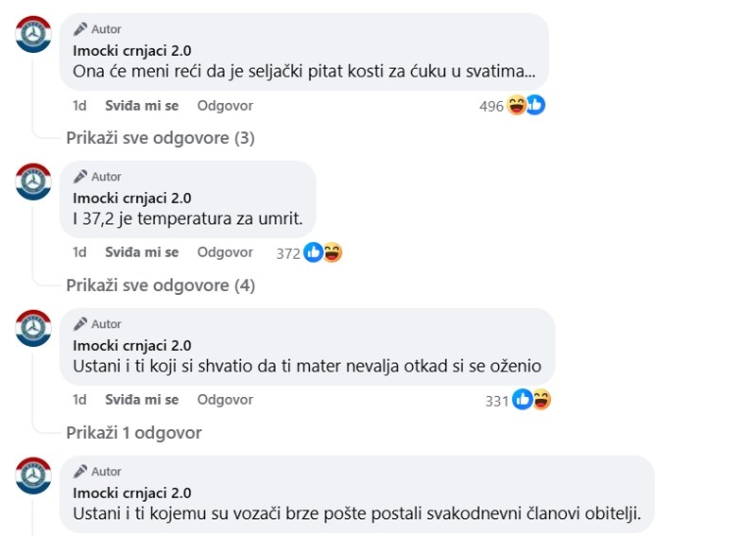Image resolution: width=756 pixels, height=536 pixels.
Task: Like the 'seljački pitat kosti' comment
Action: click(x=142, y=106)
